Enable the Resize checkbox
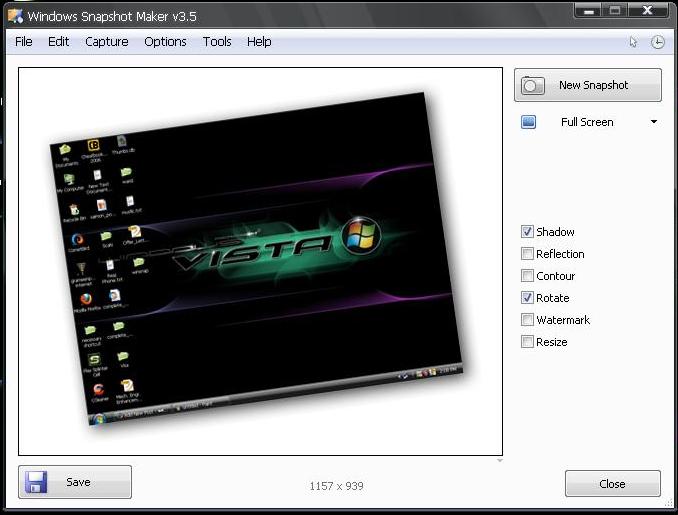The width and height of the screenshot is (678, 515). 527,342
